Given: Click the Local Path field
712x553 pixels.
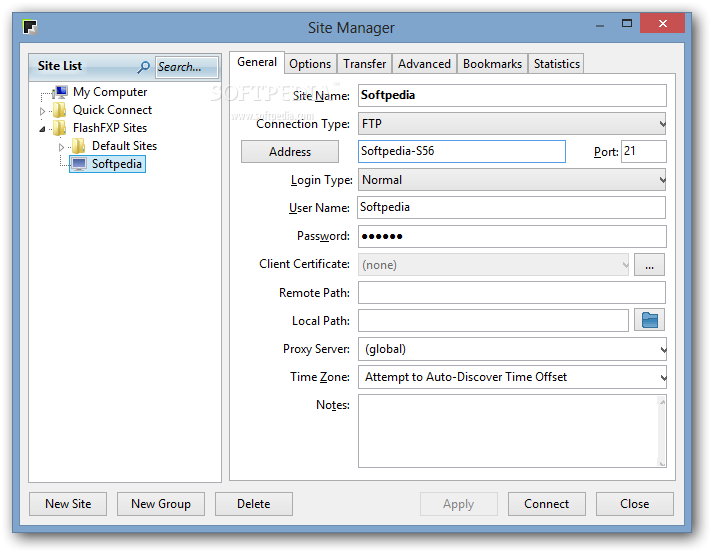Looking at the screenshot, I should coord(493,321).
